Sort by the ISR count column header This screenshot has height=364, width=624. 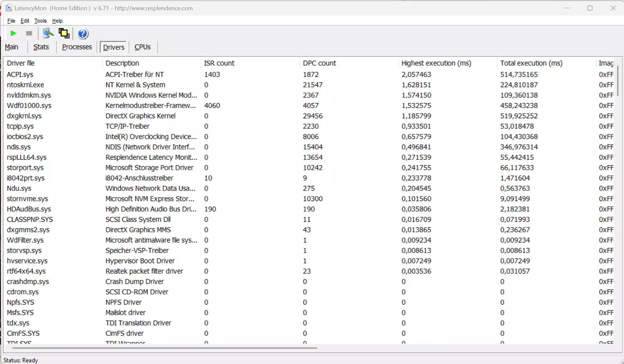[x=250, y=63]
